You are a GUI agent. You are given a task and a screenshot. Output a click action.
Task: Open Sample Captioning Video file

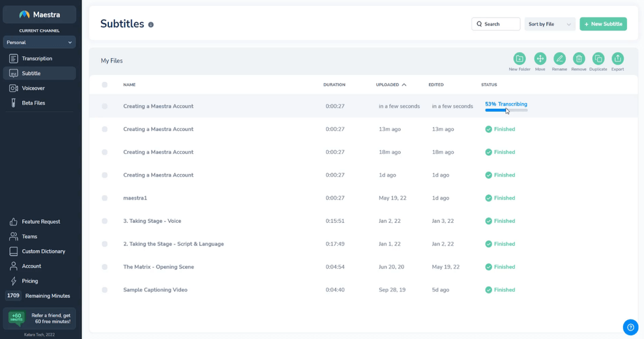(x=155, y=290)
